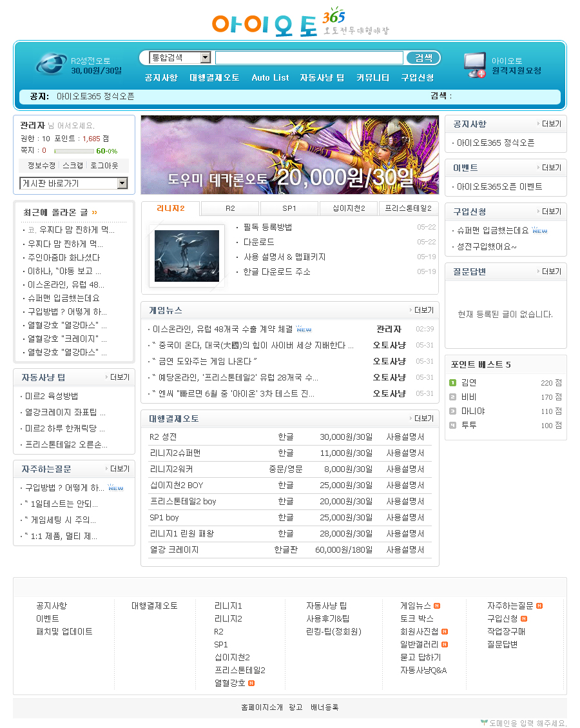Viewport: 580px width, 728px height.
Task: Open 성전구입했어요~ post
Action: pyautogui.click(x=487, y=246)
